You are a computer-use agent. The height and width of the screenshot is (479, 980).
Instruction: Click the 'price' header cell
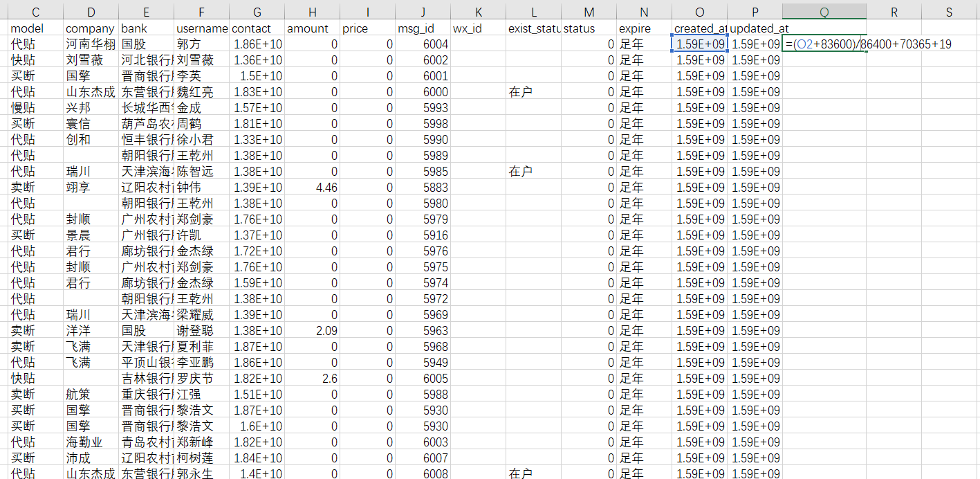coord(368,28)
